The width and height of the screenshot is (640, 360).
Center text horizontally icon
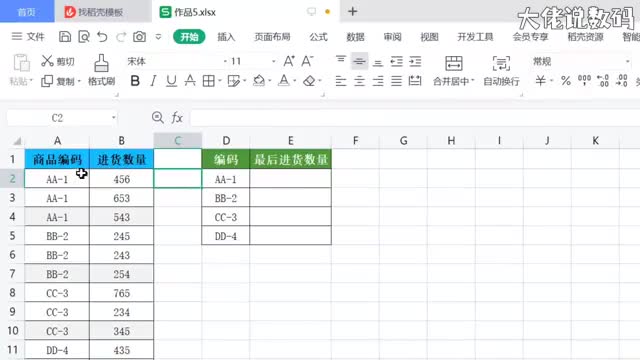pos(359,81)
